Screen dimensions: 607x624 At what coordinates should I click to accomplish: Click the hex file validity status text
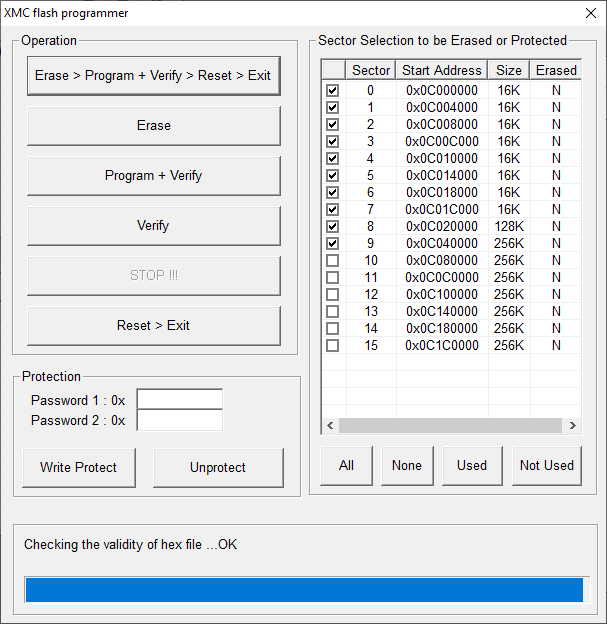coord(131,544)
